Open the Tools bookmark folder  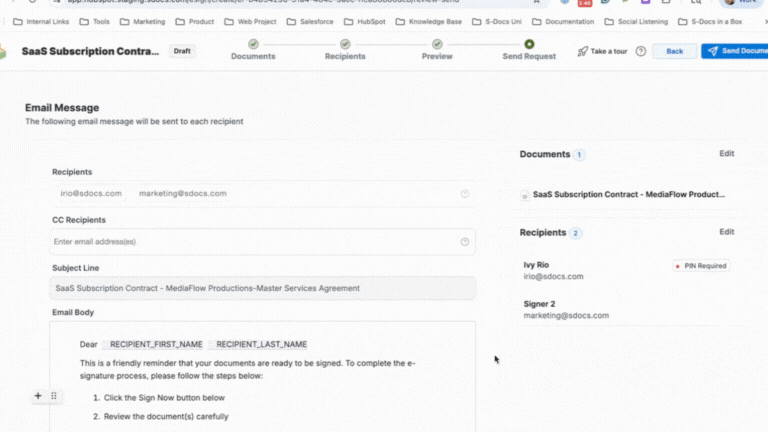95,22
